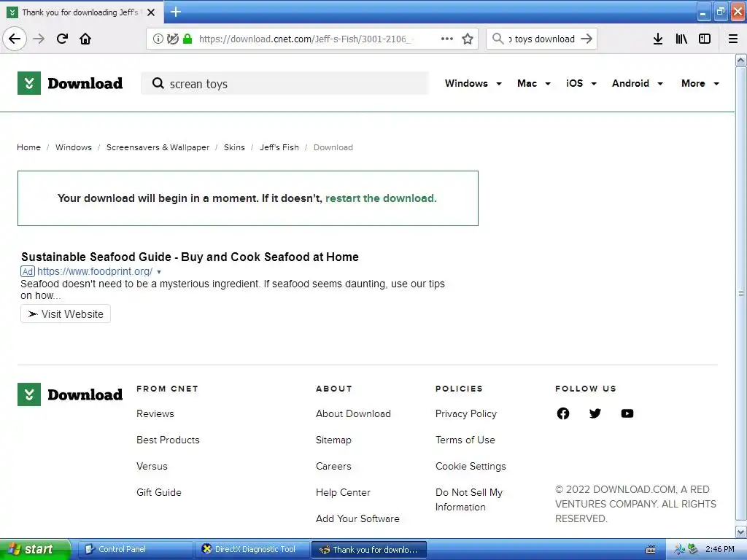Switch to Control Panel in the taskbar
Viewport: 747px width, 560px height.
tap(135, 549)
